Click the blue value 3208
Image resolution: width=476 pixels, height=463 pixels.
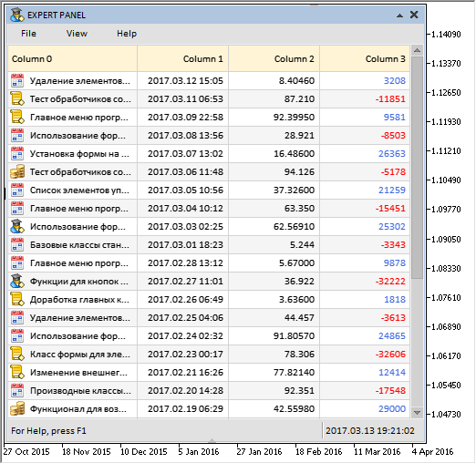pyautogui.click(x=395, y=81)
